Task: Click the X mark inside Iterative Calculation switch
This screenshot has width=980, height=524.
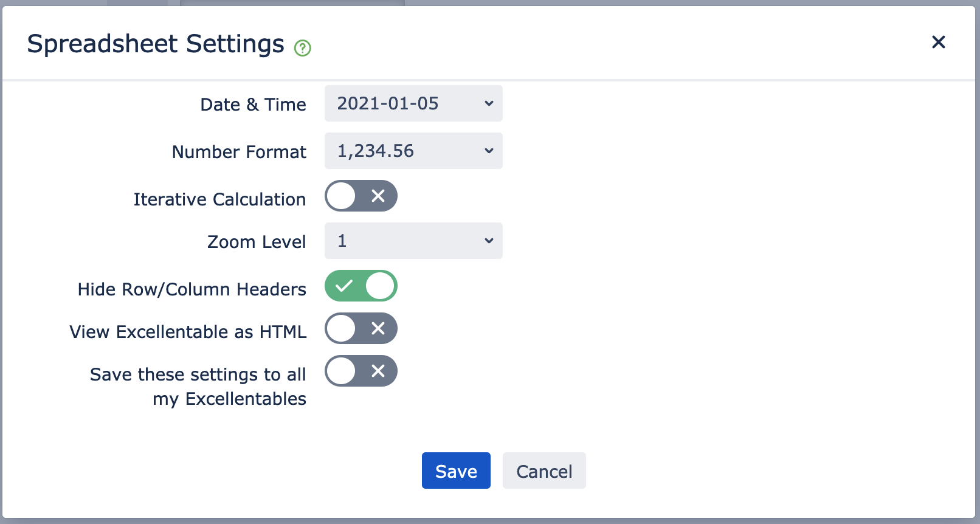Action: pyautogui.click(x=378, y=196)
